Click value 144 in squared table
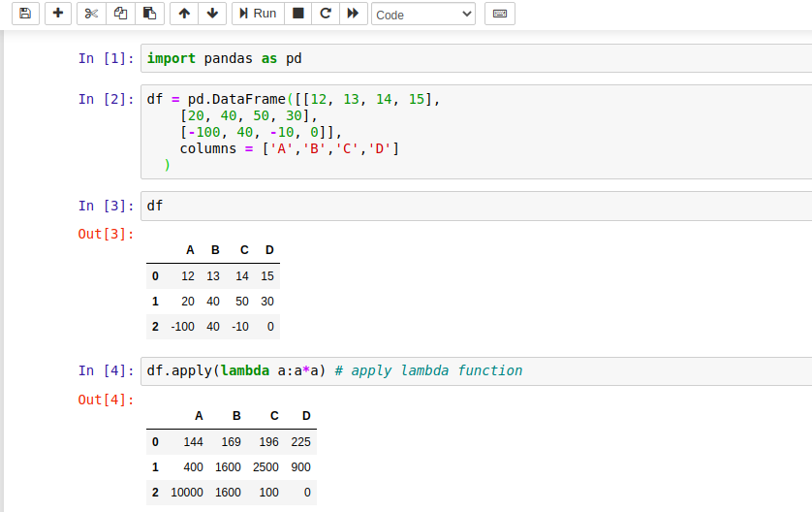 tap(193, 442)
